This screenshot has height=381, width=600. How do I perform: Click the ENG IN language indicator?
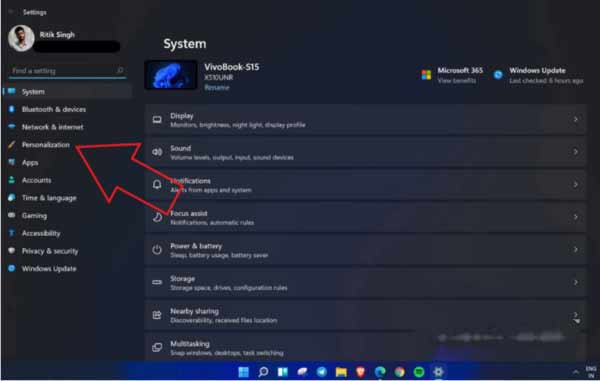click(x=591, y=372)
